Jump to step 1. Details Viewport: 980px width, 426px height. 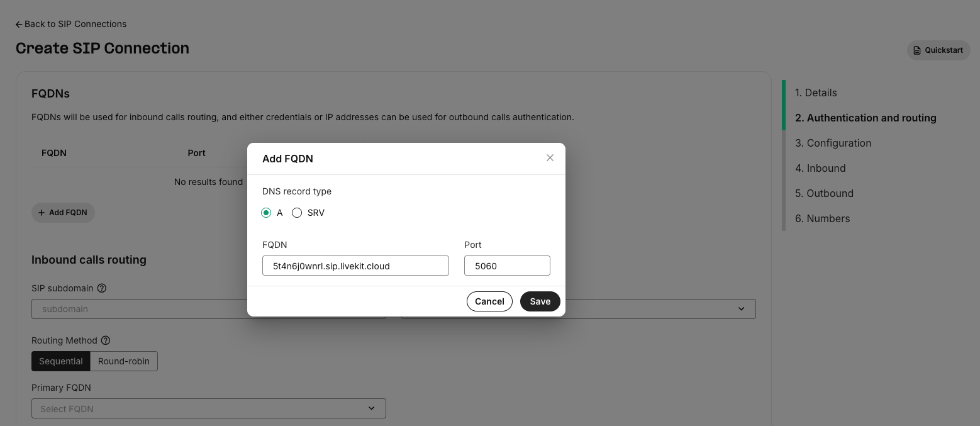[x=816, y=92]
